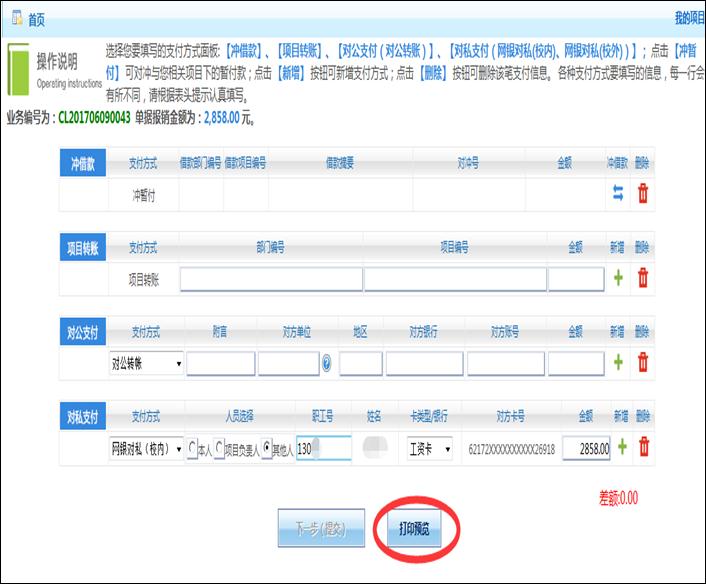Open the 我的项目 link
Screen dimensions: 706x584
click(x=690, y=18)
